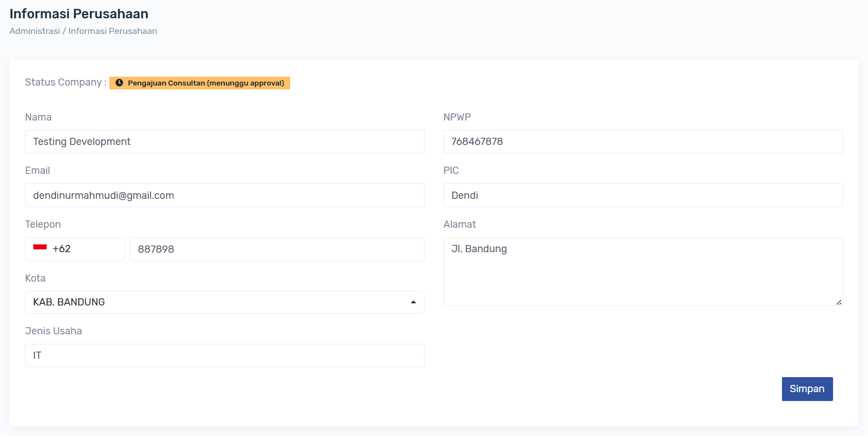Viewport: 868px width, 436px height.
Task: Click the Jenis Usaha input field
Action: 224,355
